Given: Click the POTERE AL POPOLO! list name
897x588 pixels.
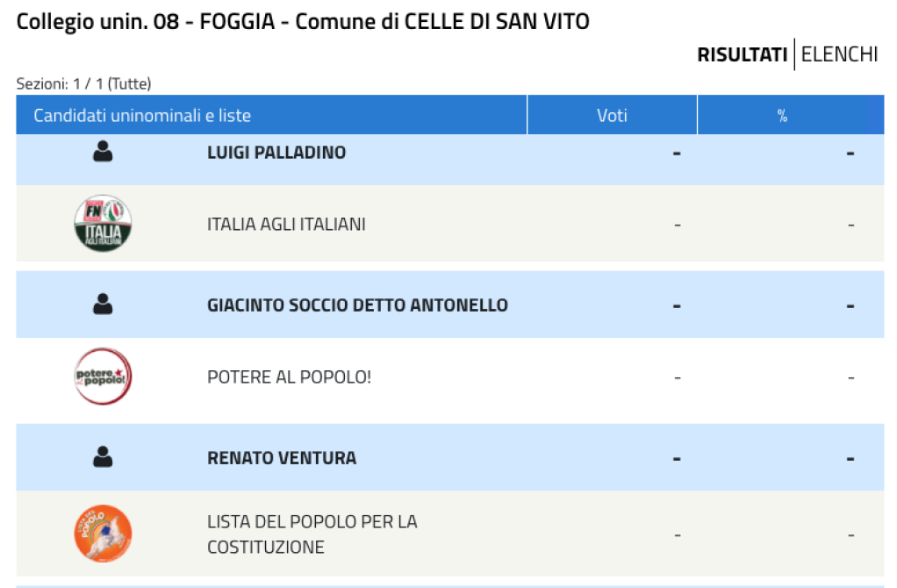Looking at the screenshot, I should tap(289, 377).
